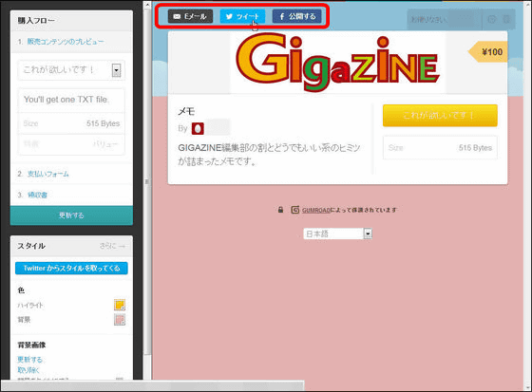
Task: Click the seller avatar icon next to By
Action: pyautogui.click(x=198, y=128)
